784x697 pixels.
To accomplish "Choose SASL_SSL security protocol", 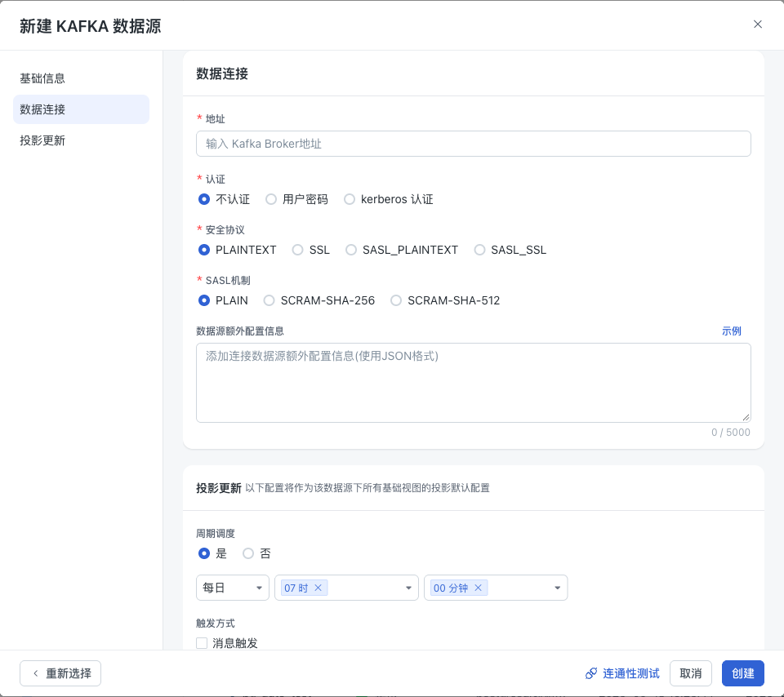I will pos(479,250).
